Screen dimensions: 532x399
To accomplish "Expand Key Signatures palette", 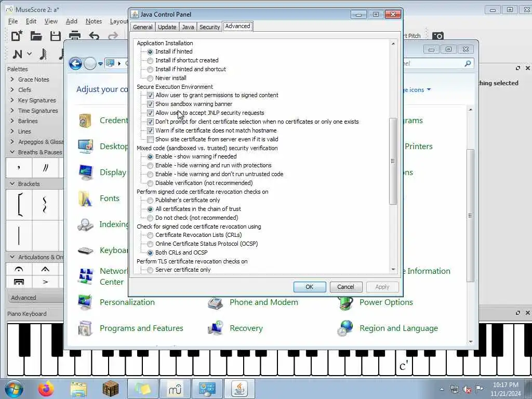I will (x=12, y=100).
